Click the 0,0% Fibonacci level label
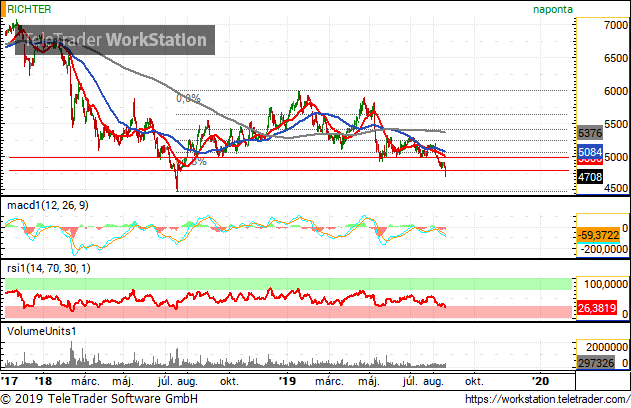This screenshot has width=631, height=408. [x=188, y=98]
